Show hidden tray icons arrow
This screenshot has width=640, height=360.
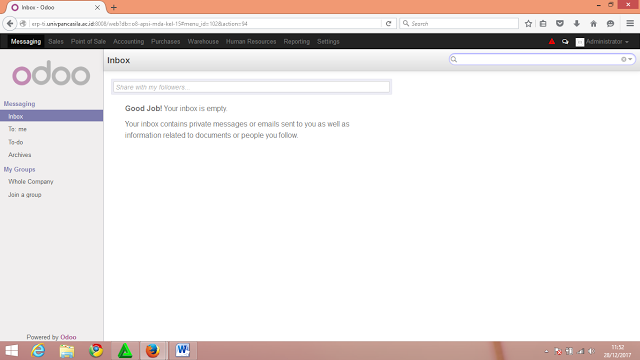547,351
